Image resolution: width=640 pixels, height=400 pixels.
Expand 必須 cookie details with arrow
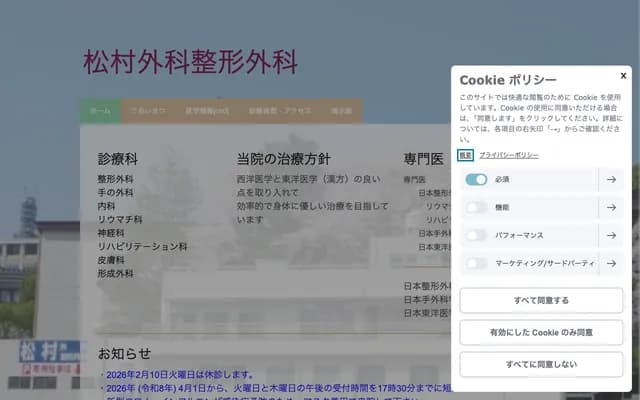click(x=610, y=180)
